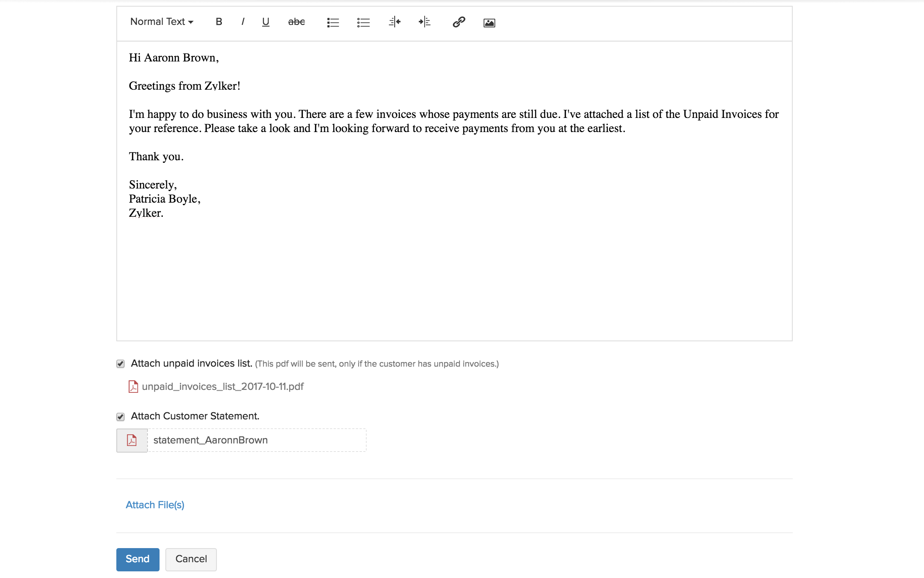Click the Strikethrough formatting icon
The image size is (924, 578).
pos(295,22)
